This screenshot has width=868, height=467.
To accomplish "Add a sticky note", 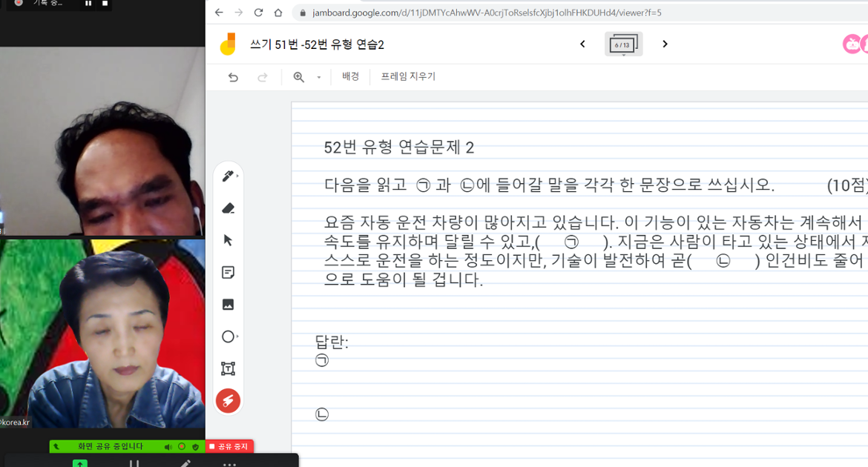I will (228, 272).
